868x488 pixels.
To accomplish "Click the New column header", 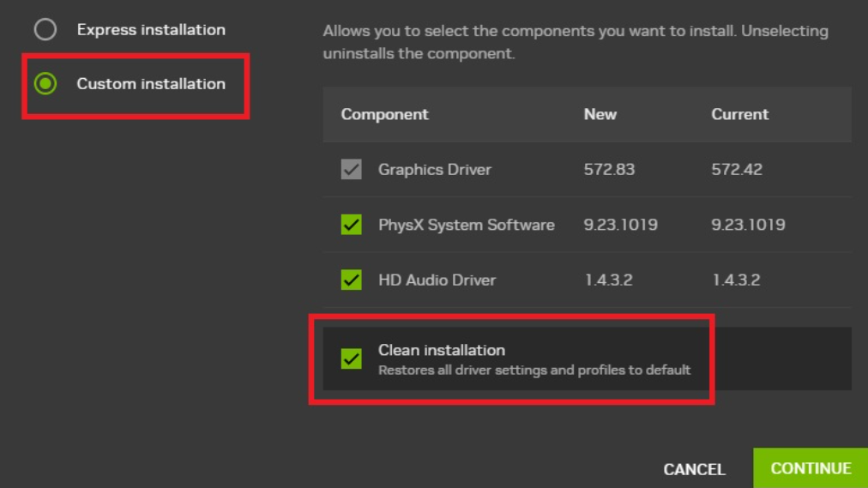I will pyautogui.click(x=600, y=114).
